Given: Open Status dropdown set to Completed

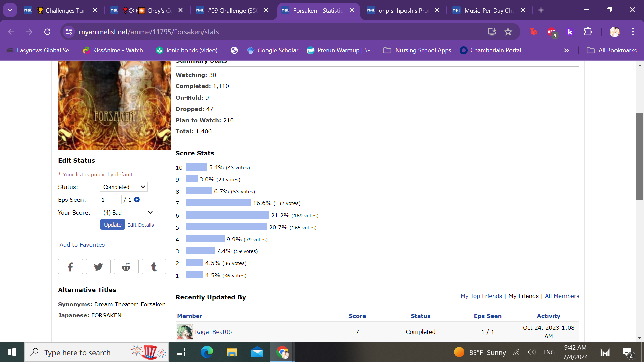Looking at the screenshot, I should [124, 187].
